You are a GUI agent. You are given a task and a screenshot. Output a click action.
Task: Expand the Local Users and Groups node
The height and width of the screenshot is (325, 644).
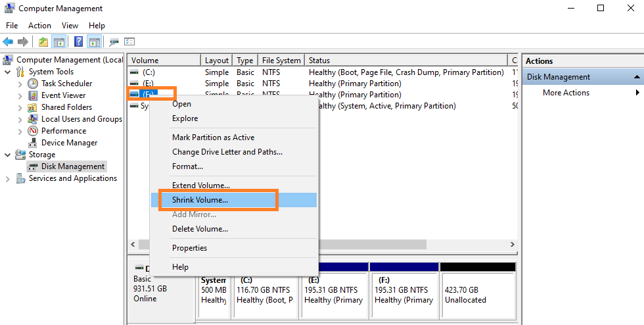20,120
